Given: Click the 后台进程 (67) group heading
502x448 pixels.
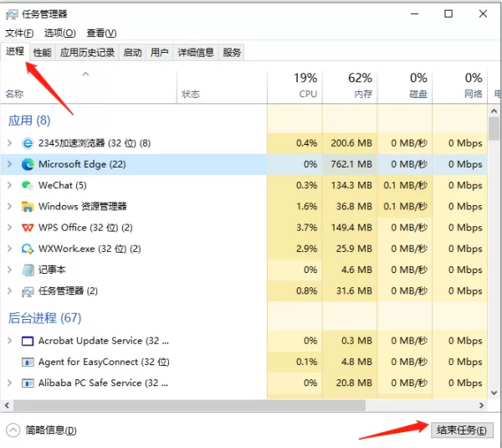Looking at the screenshot, I should [44, 318].
